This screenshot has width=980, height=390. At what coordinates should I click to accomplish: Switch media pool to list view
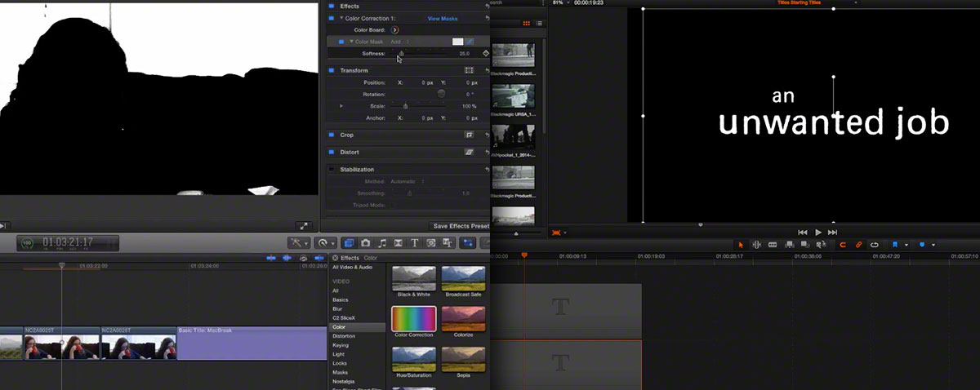539,24
